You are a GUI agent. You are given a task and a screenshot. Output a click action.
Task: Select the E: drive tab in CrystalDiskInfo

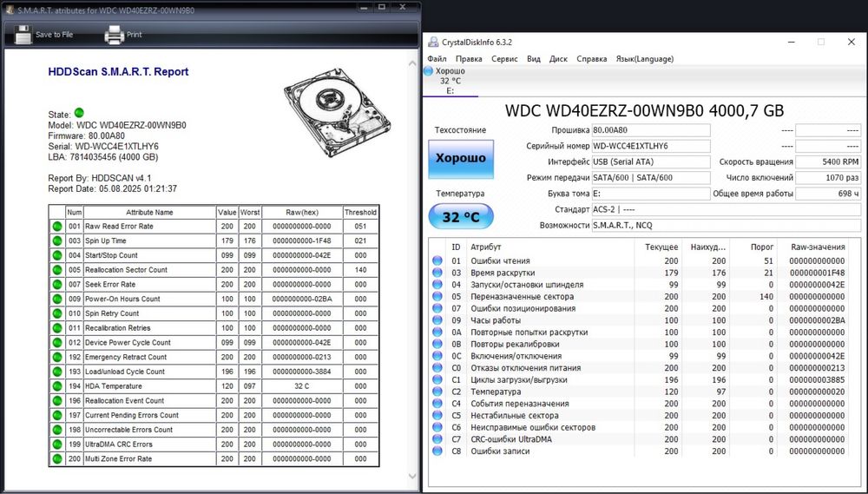pyautogui.click(x=450, y=81)
